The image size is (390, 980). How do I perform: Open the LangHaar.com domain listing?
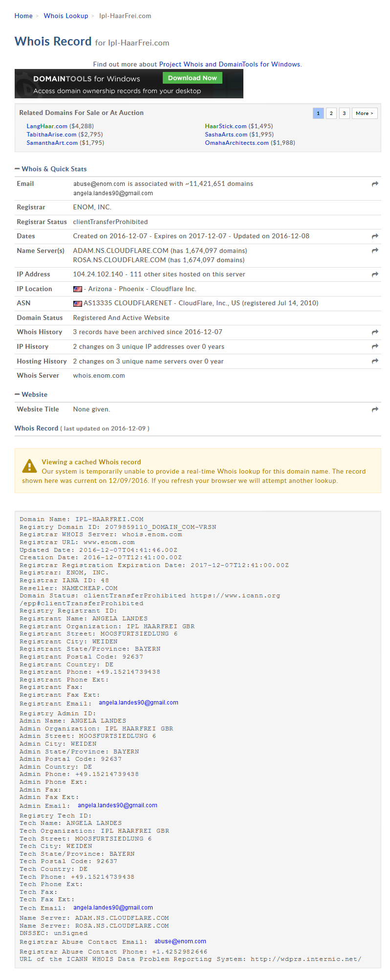click(47, 126)
